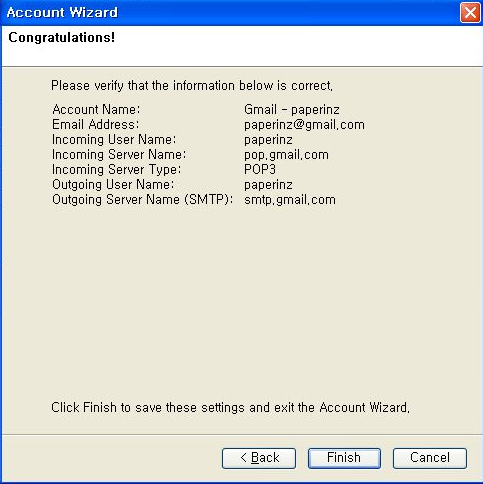Click the Congratulations! heading
The image size is (483, 484).
62,37
